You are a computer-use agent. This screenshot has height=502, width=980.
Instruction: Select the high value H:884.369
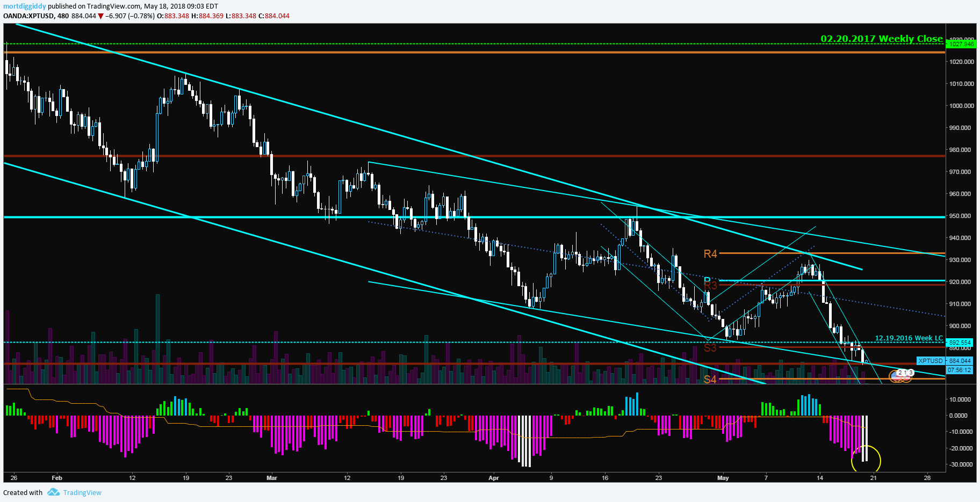point(207,16)
